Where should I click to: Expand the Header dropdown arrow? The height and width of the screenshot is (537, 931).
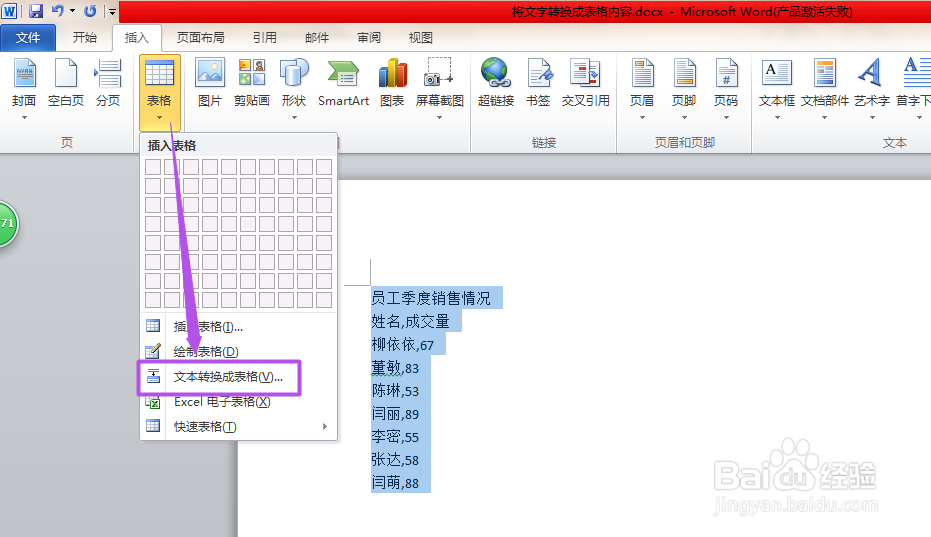coord(642,118)
